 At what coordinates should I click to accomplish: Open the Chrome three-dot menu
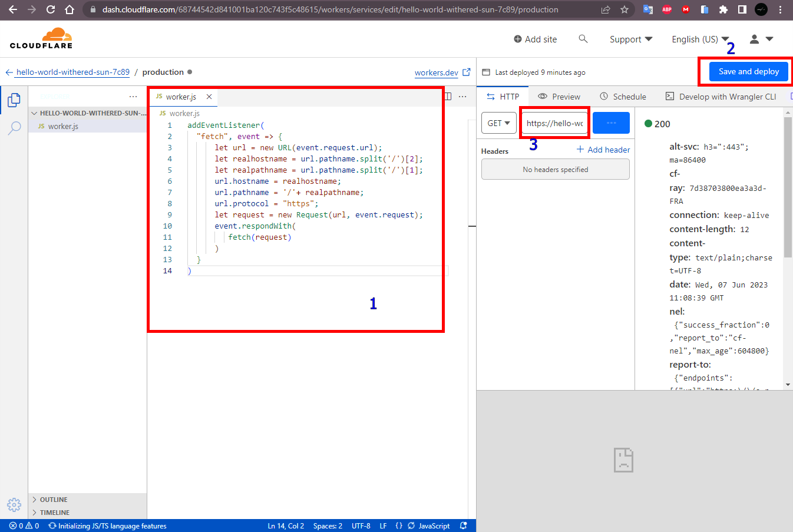point(781,9)
